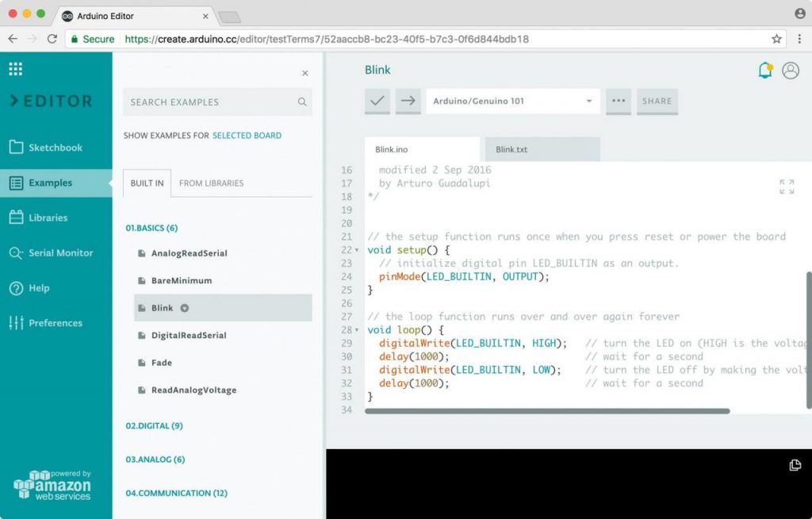Click the SELECTED BOARD link

coord(247,135)
